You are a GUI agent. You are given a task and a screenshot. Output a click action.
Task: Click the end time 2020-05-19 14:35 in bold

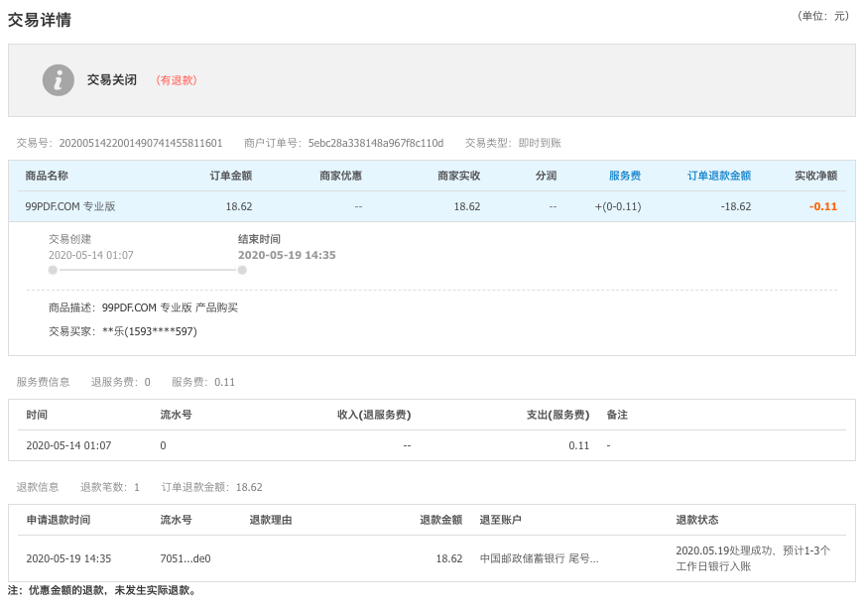tap(287, 255)
